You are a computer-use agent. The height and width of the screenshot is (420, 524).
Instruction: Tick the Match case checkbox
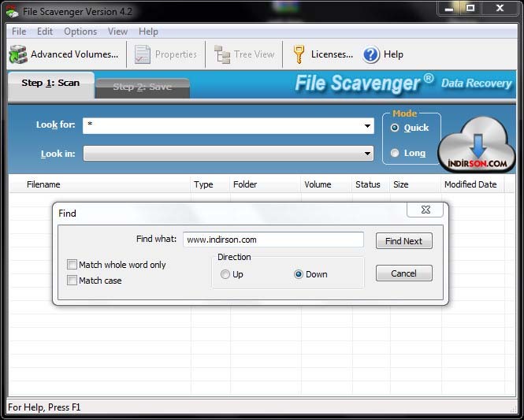72,280
